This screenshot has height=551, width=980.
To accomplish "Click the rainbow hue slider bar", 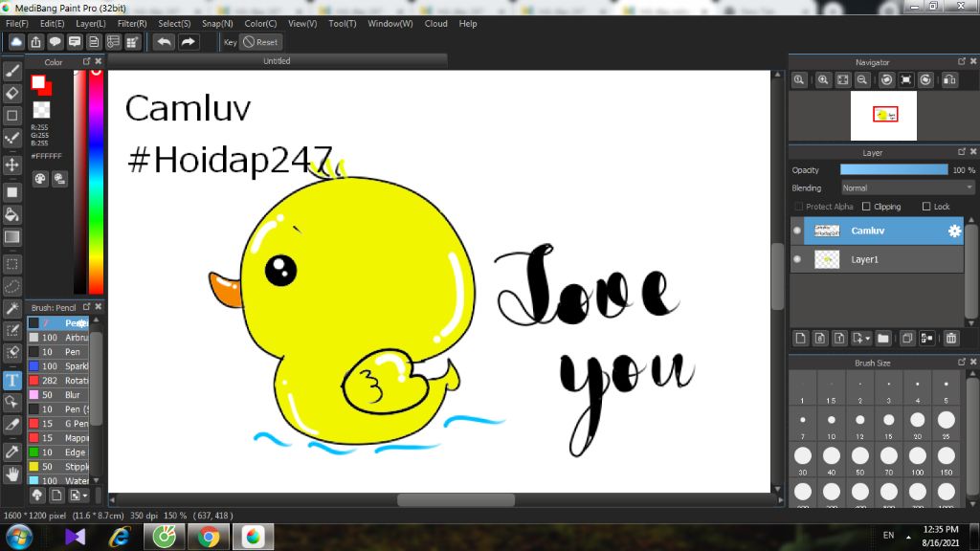I will pos(96,181).
